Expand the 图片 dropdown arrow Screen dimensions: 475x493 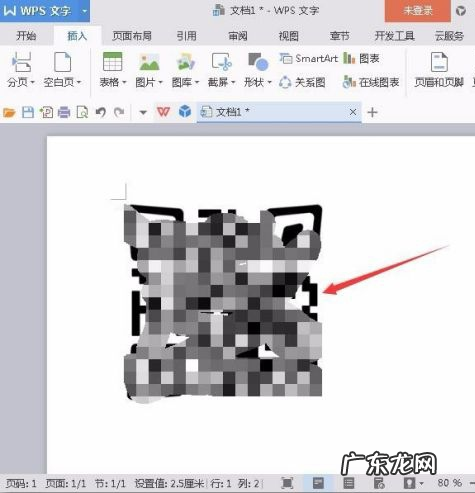coord(160,82)
